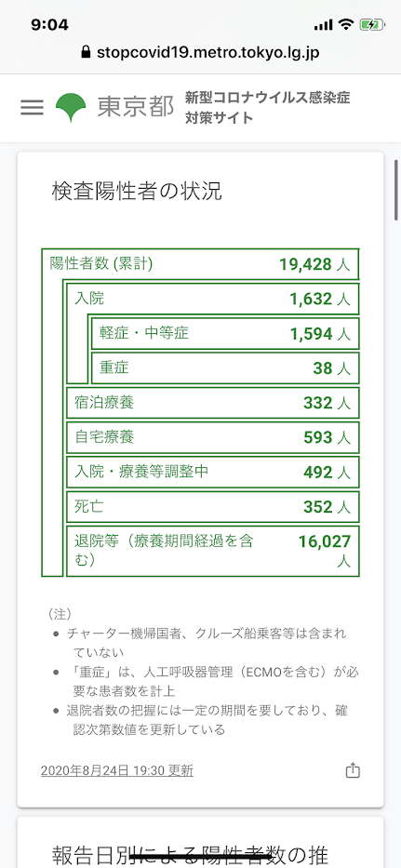Open the 新型コロナウイルス感染症対策サイト heading link
Screen dimensions: 401x868
268,108
